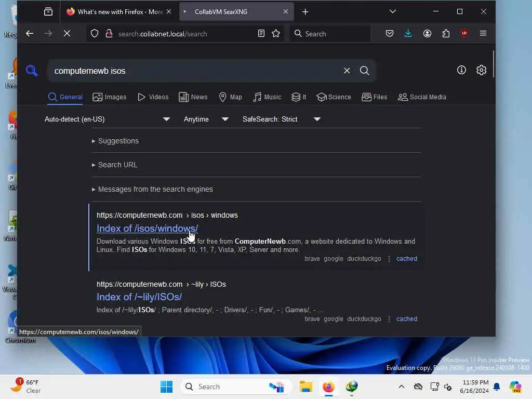Viewport: 532px width, 399px height.
Task: Open cached link for isos/windows result
Action: [x=406, y=259]
